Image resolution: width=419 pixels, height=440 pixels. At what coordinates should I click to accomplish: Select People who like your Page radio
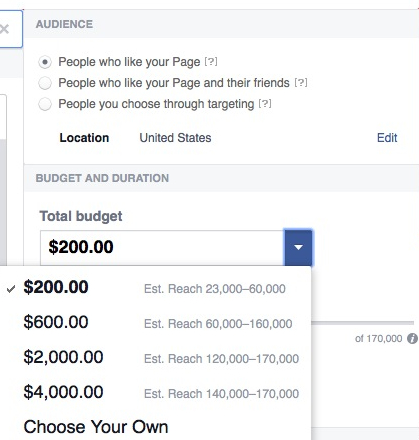click(x=45, y=62)
